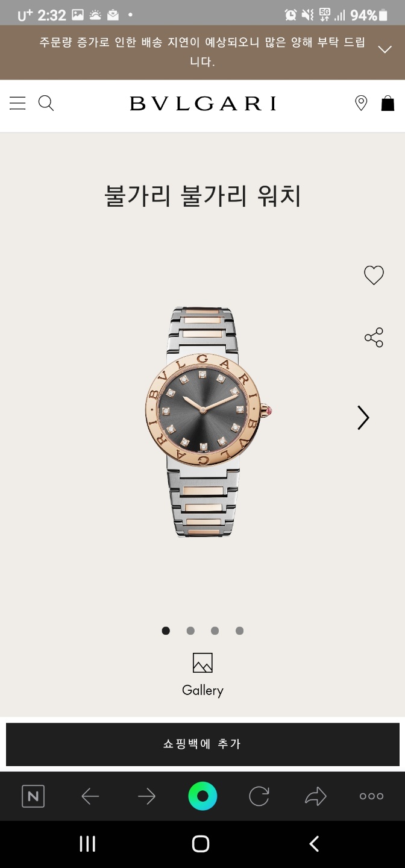Open the hamburger menu icon
Viewport: 405px width, 868px height.
click(x=17, y=103)
